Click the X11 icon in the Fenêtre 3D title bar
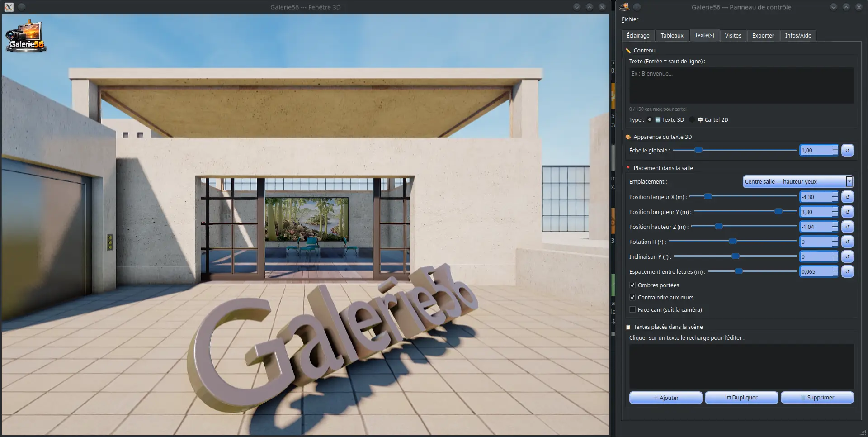The width and height of the screenshot is (868, 437). tap(9, 7)
